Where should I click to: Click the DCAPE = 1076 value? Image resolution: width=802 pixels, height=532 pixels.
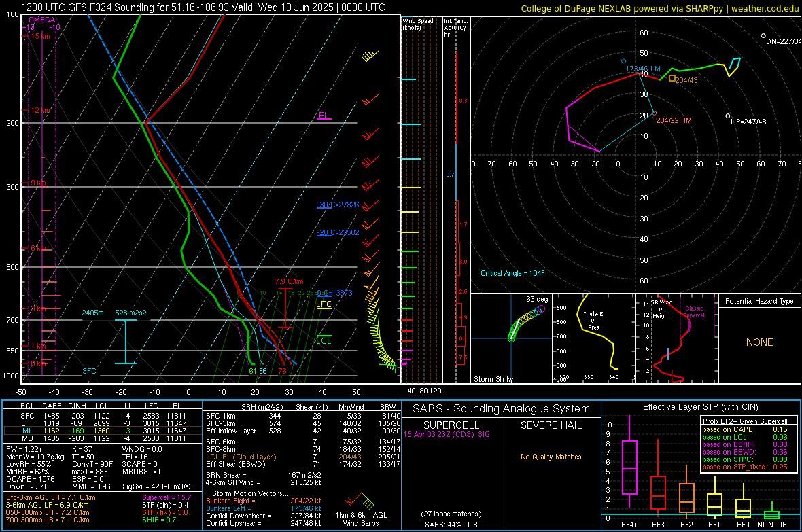click(30, 479)
